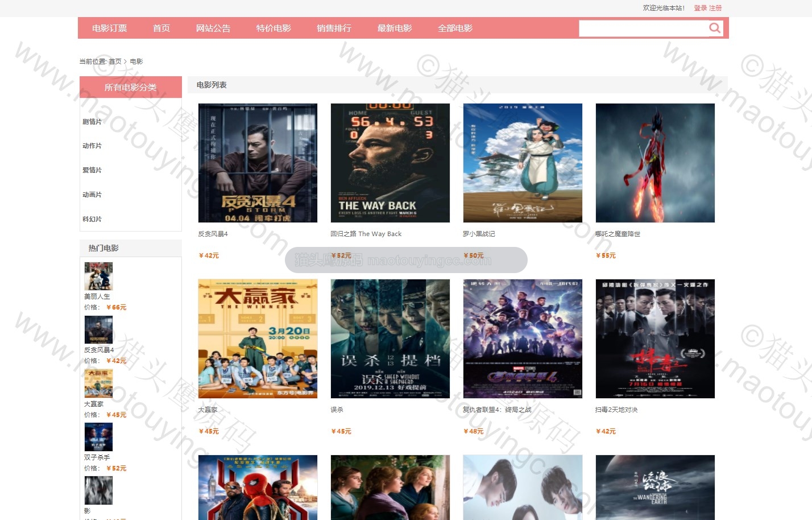Click the 扫毒2天地对决 title link
Viewport: 812px width, 520px height.
click(x=616, y=410)
